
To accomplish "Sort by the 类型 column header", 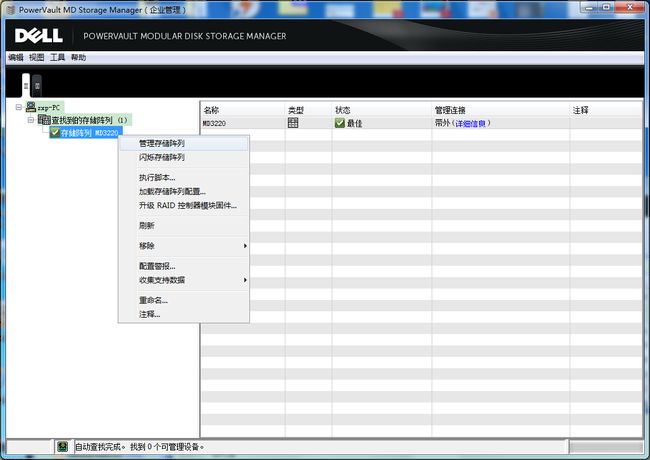I will point(308,110).
